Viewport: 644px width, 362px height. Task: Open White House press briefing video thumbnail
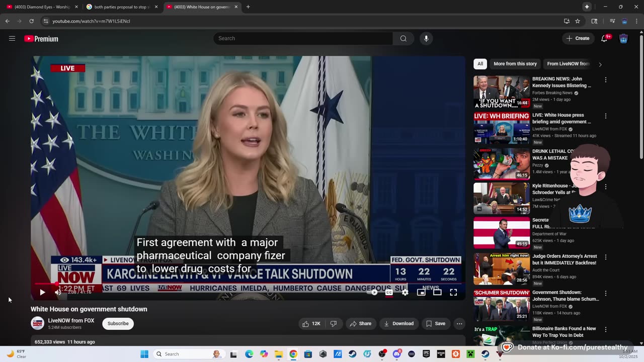click(502, 128)
